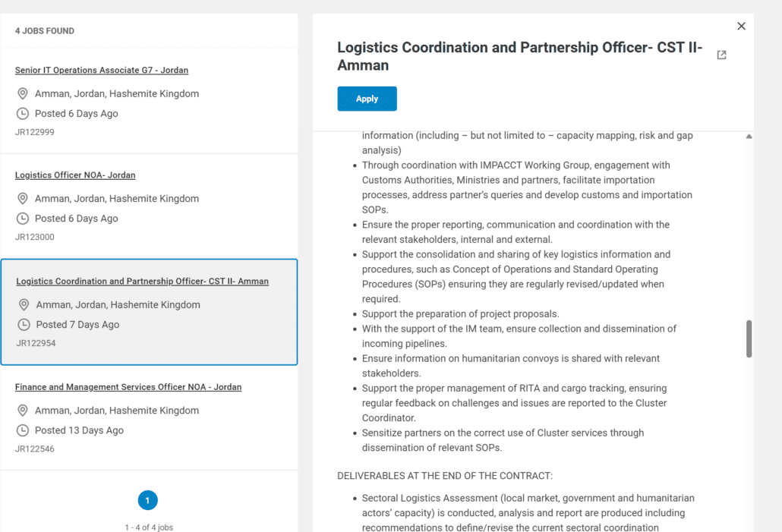Viewport: 782px width, 532px height.
Task: Click location pin for Senior IT Operations job
Action: 23,93
